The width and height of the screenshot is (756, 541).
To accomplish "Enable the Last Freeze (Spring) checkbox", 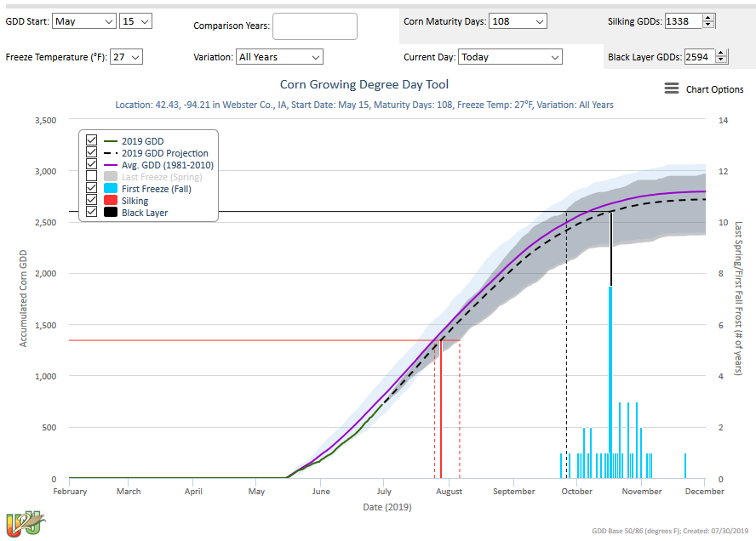I will [x=92, y=177].
